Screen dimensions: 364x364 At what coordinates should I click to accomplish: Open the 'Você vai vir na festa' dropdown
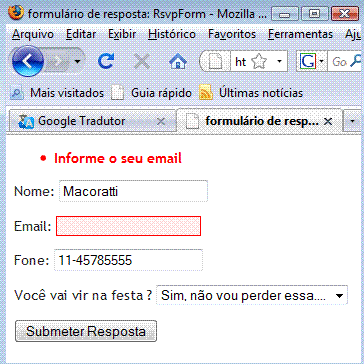pos(252,295)
